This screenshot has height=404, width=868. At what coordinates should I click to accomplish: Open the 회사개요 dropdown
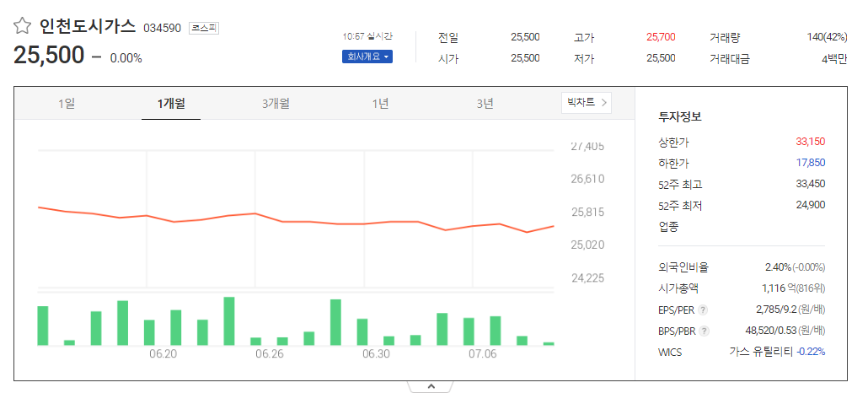tap(367, 57)
